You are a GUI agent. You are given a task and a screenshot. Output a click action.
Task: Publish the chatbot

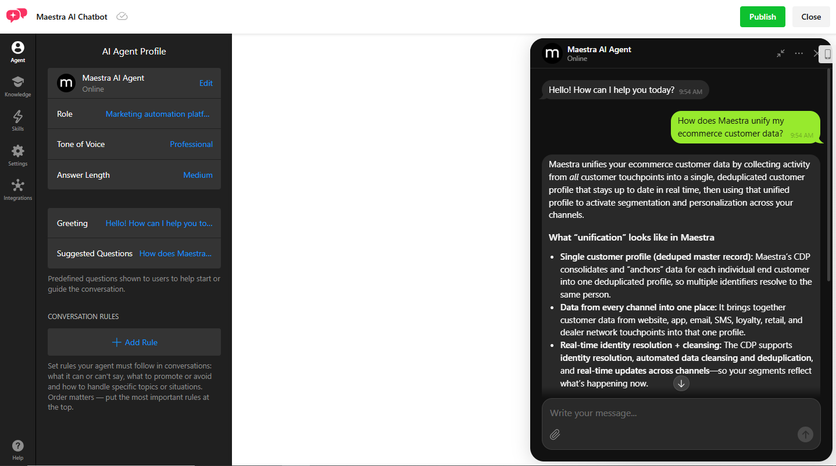pos(762,17)
